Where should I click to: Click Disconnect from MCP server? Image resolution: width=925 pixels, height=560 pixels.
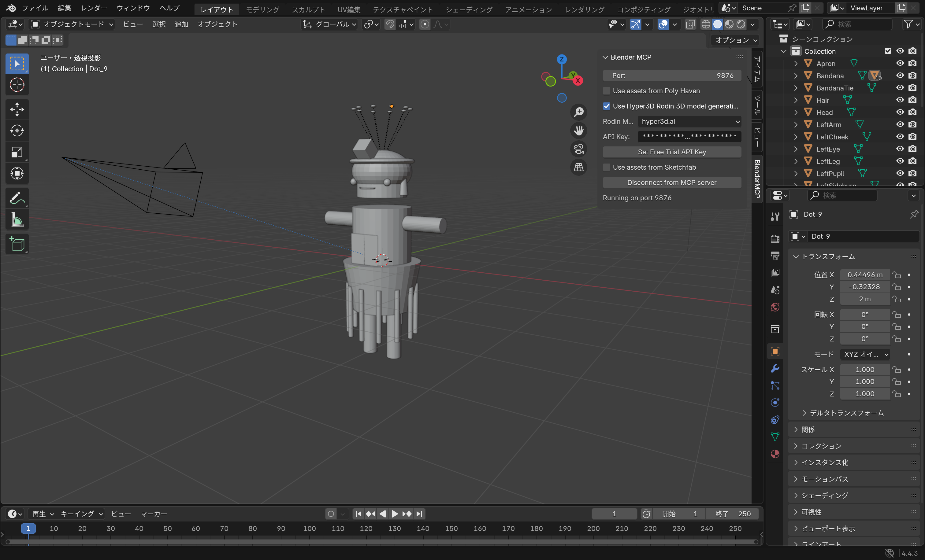point(672,182)
